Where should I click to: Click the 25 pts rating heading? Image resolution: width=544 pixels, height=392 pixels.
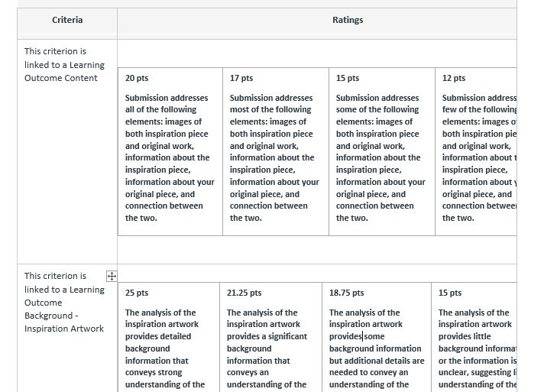tap(137, 293)
